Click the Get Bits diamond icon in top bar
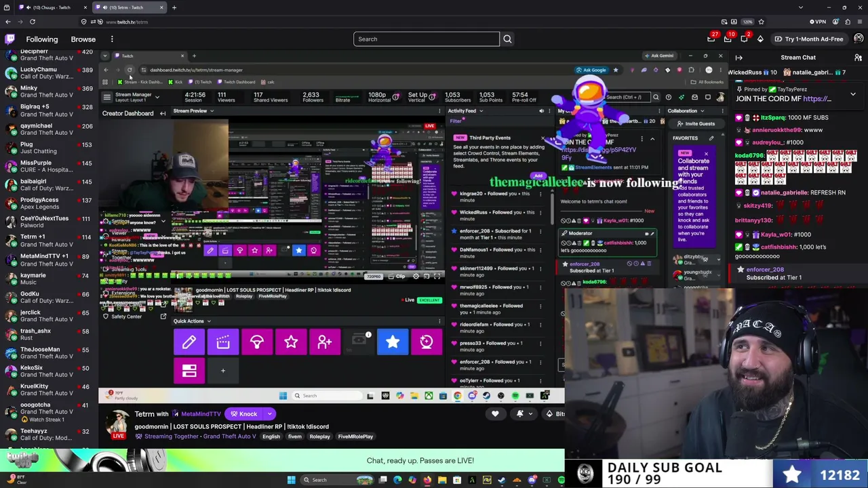The width and height of the screenshot is (868, 488). (x=760, y=39)
